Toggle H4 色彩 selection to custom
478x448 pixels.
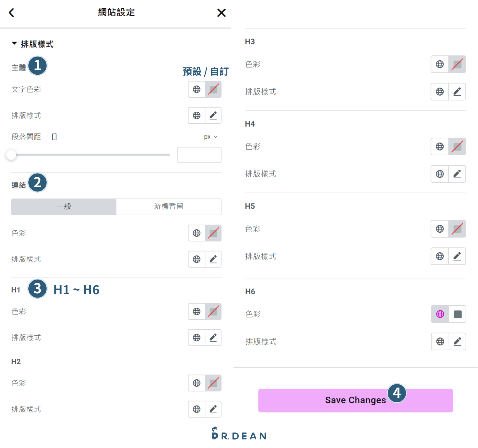457,146
